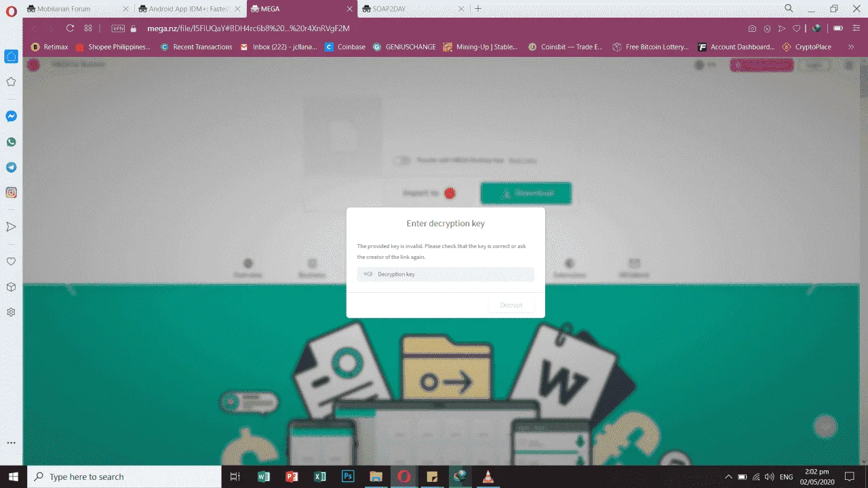Open the Recent Transactions bookmark

click(x=196, y=47)
